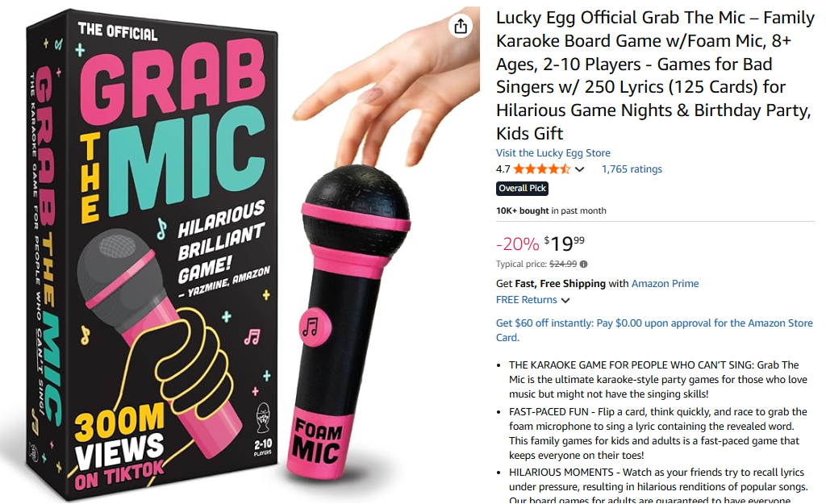Click the Overall Pick badge

pos(523,189)
